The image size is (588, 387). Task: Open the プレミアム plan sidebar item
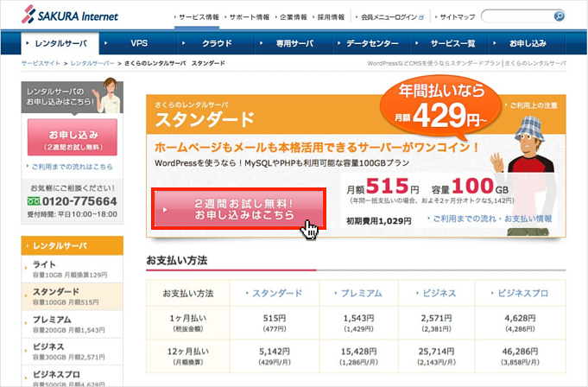click(x=72, y=325)
